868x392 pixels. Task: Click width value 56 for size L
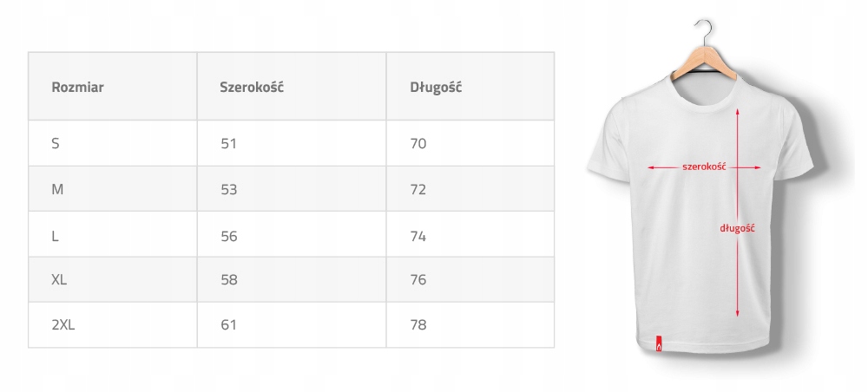coord(228,235)
